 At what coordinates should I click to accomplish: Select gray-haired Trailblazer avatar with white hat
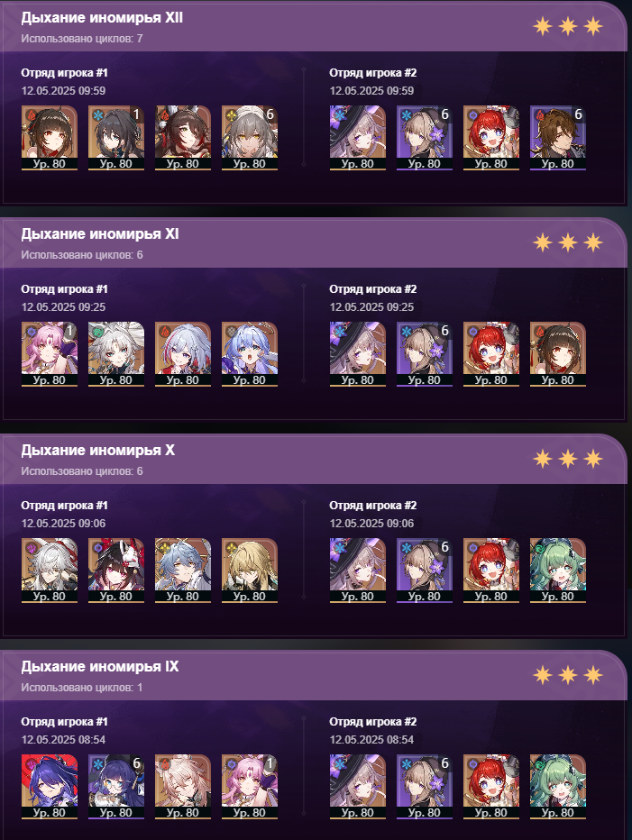249,138
